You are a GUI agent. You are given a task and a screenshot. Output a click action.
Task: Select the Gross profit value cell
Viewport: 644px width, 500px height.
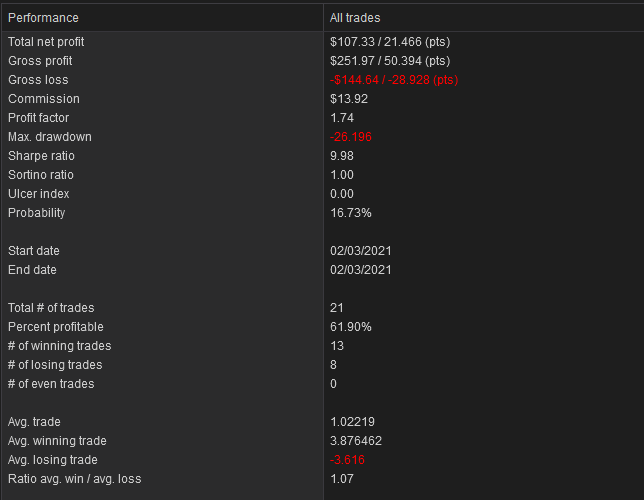390,61
